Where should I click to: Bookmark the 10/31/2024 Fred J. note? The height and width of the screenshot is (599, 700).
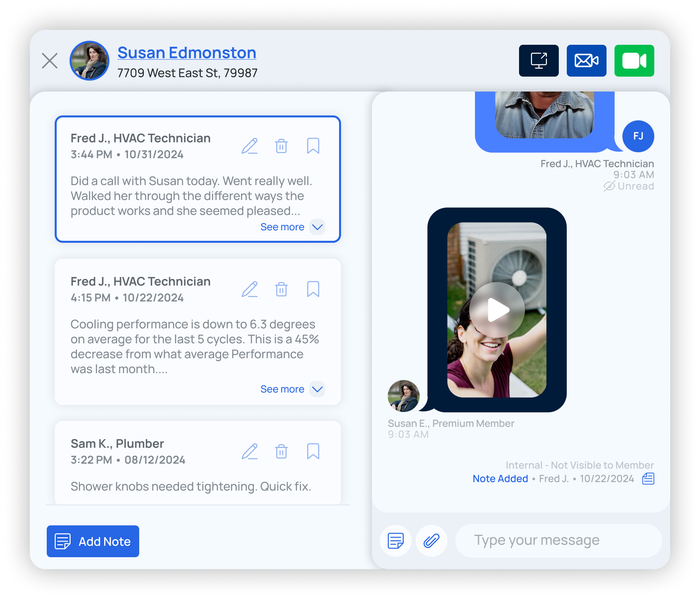[x=313, y=146]
